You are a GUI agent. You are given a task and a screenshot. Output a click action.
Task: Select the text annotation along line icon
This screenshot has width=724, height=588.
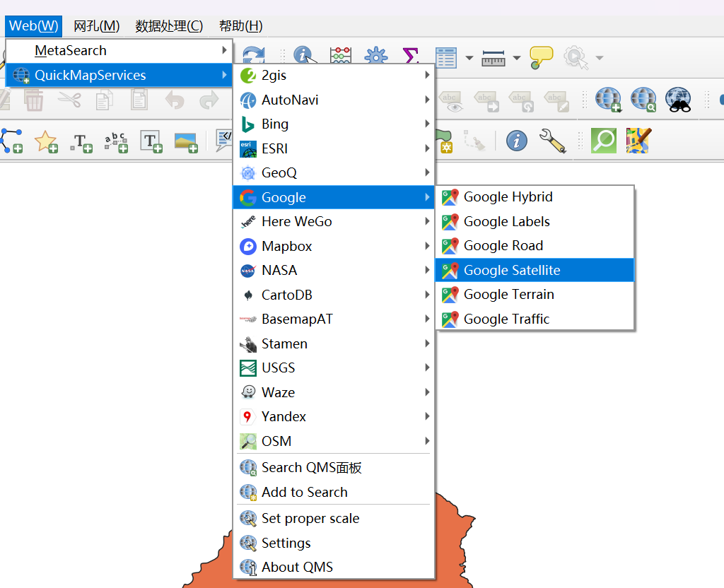117,142
